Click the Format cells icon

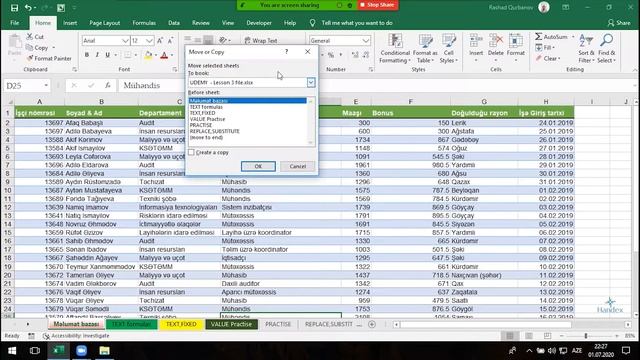click(x=516, y=41)
